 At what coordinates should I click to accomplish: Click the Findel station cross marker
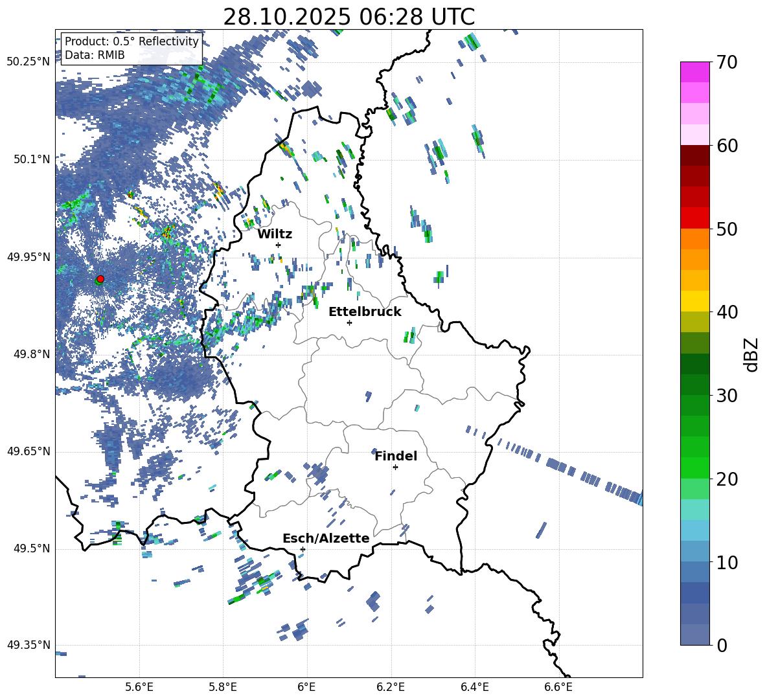click(x=395, y=467)
